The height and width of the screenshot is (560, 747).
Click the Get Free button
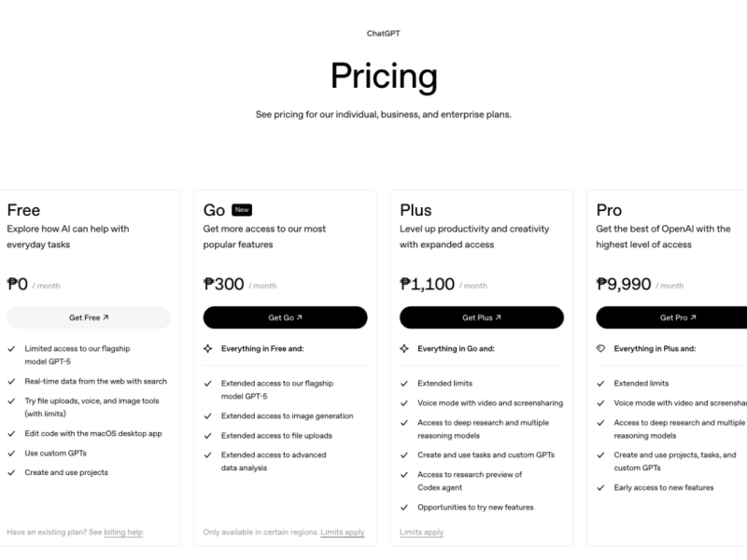coord(89,317)
